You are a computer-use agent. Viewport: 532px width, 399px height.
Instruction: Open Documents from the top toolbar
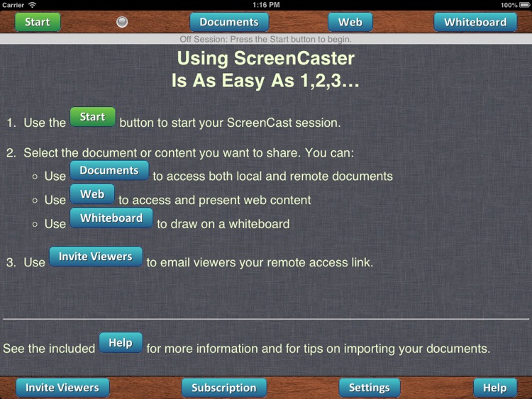(x=229, y=22)
